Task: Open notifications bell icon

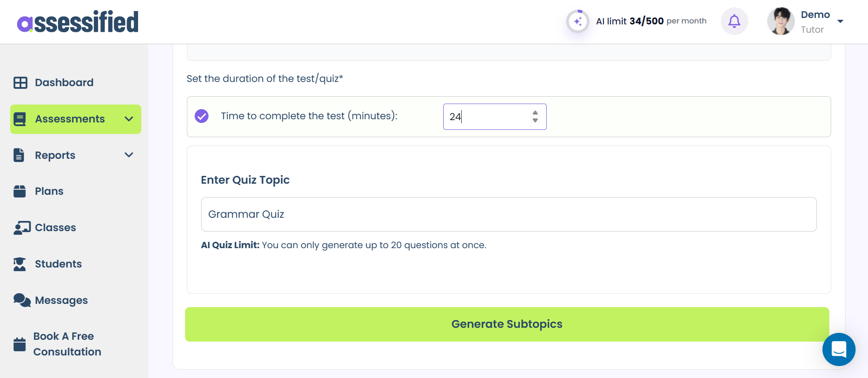Action: [734, 21]
